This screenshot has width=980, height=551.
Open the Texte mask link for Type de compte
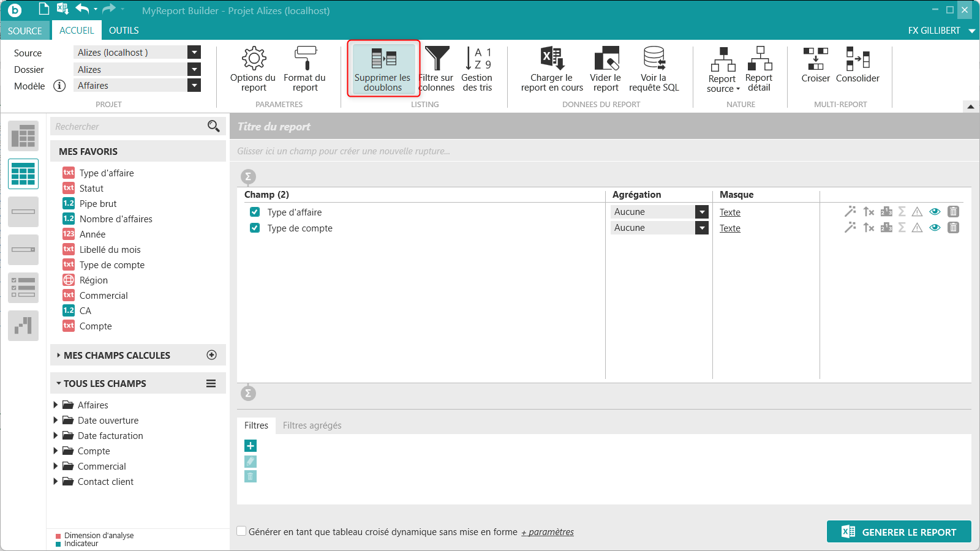click(x=729, y=228)
